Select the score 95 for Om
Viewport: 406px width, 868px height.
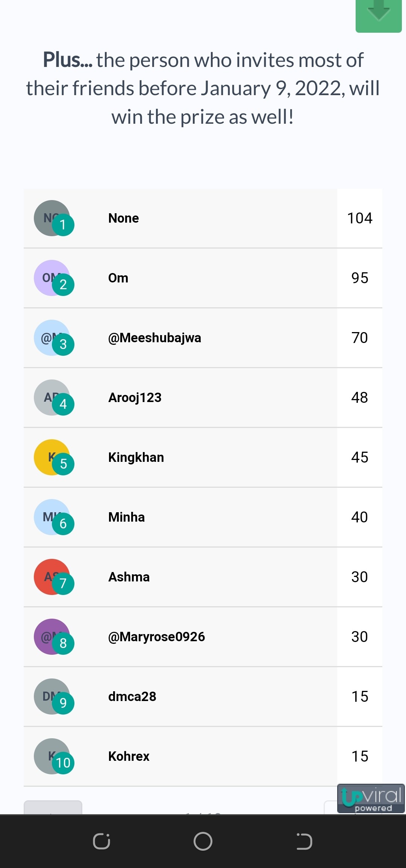tap(360, 278)
